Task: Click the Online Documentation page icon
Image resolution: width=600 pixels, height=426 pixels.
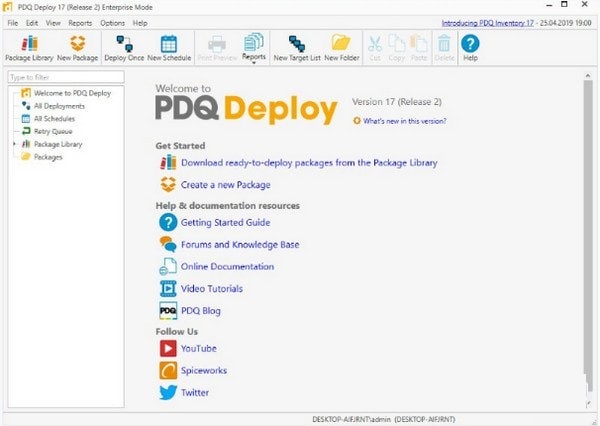Action: [168, 266]
